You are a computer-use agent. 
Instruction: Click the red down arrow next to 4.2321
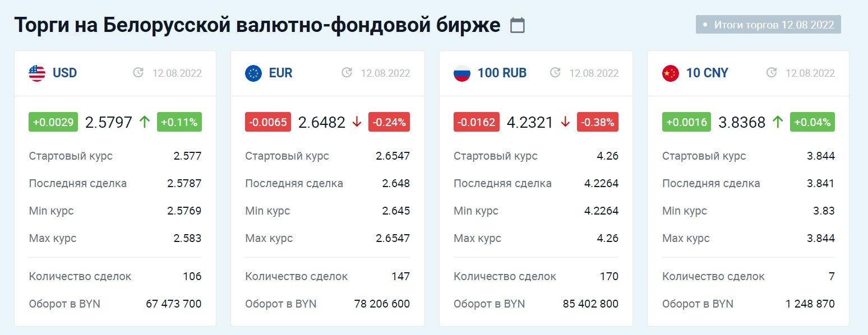(565, 122)
